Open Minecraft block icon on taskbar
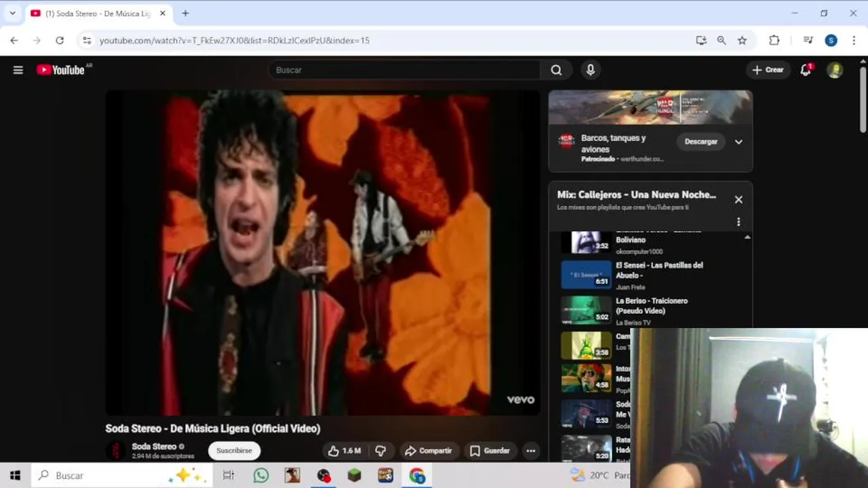The height and width of the screenshot is (488, 868). (355, 475)
